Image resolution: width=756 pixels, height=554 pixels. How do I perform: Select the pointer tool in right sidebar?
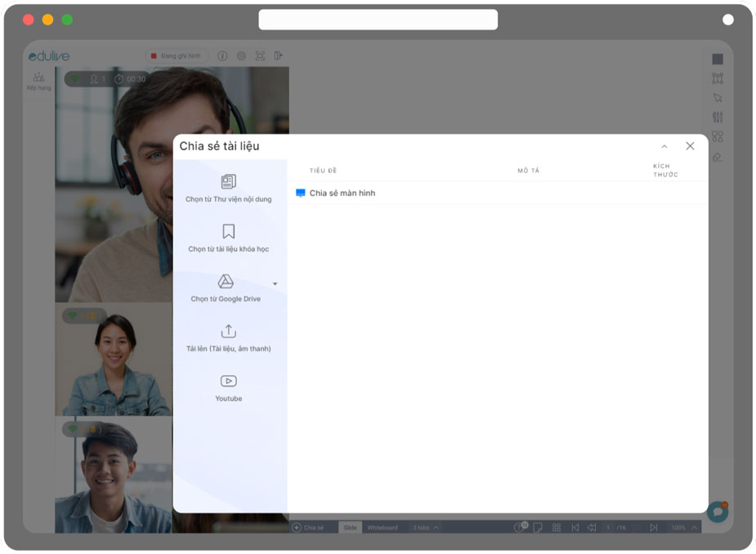click(719, 97)
